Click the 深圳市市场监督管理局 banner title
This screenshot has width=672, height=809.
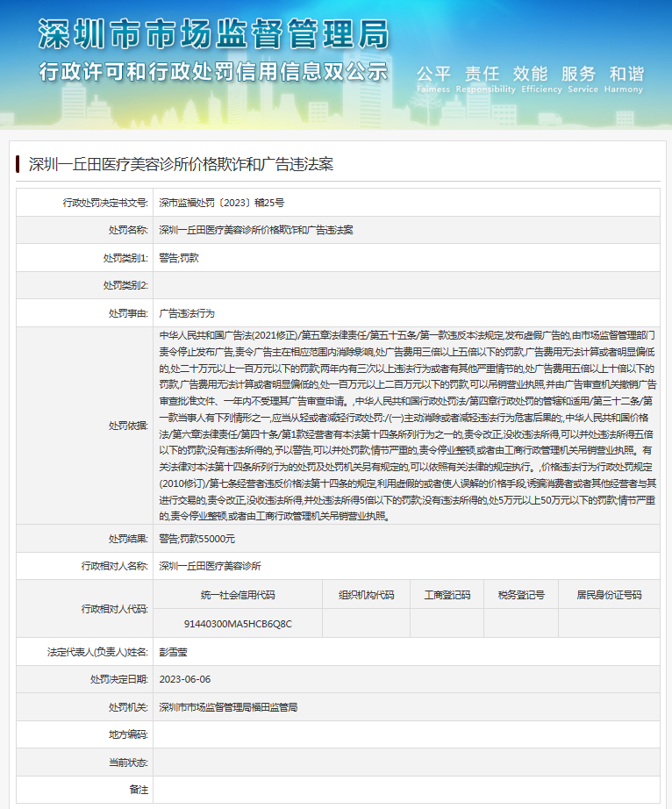coord(213,34)
